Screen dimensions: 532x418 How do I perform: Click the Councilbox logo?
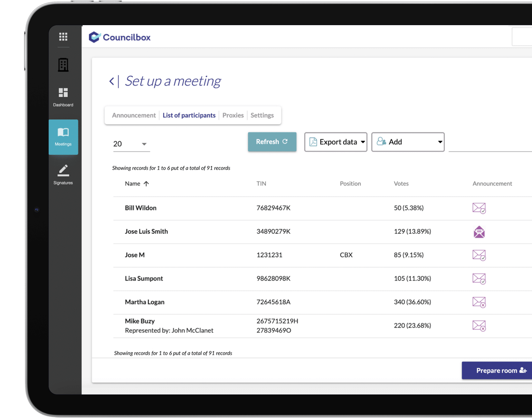pos(120,37)
